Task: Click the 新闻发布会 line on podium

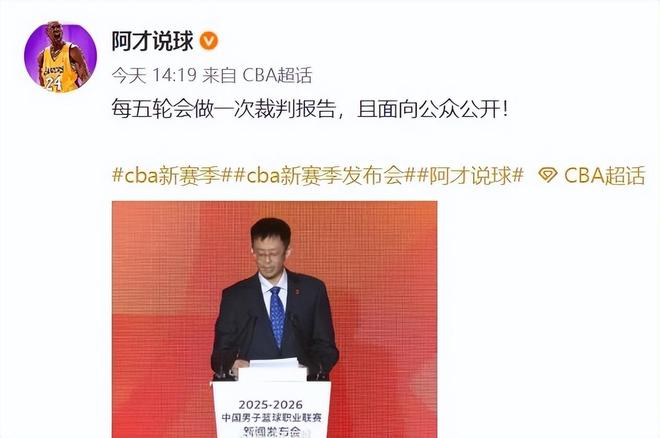Action: tap(271, 431)
